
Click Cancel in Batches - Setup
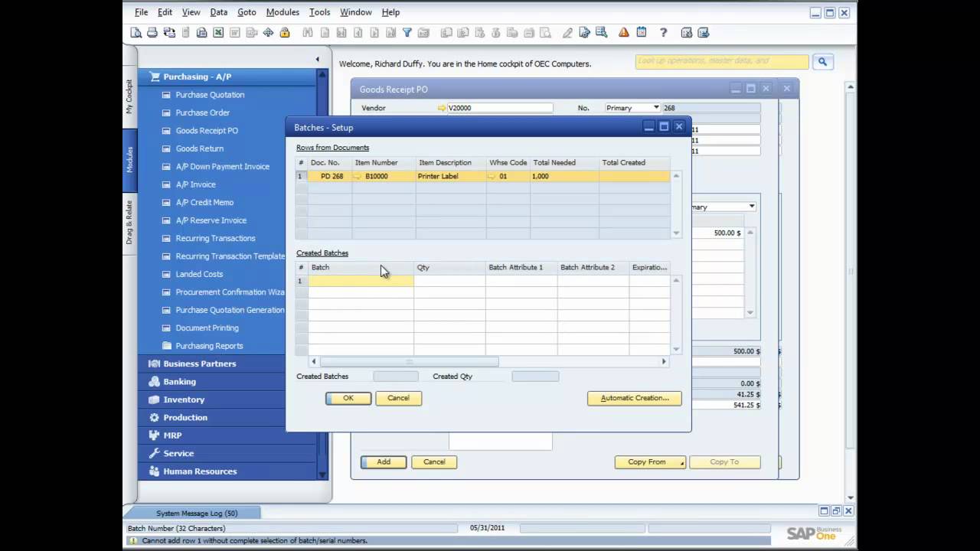coord(398,398)
